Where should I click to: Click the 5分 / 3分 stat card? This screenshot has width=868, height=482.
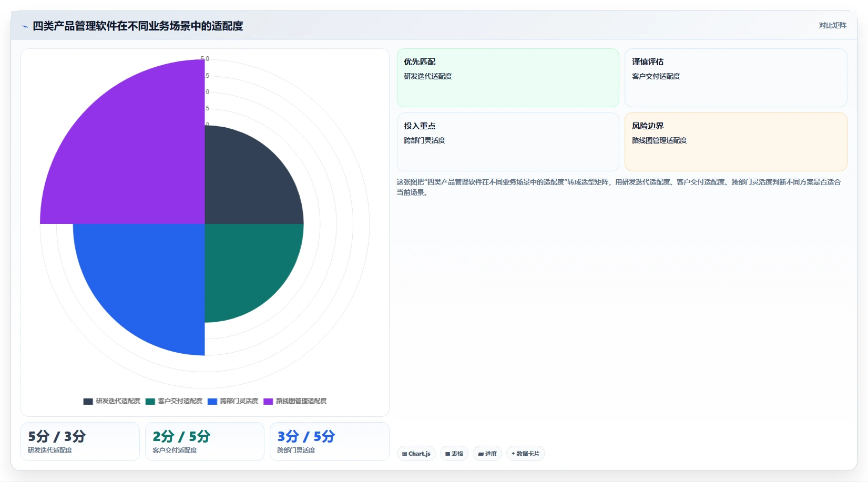(x=80, y=442)
